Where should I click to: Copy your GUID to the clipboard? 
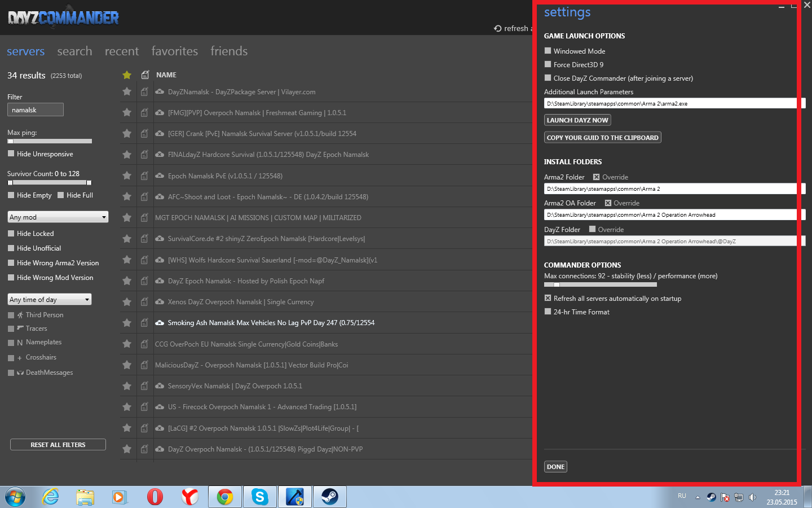pyautogui.click(x=603, y=137)
